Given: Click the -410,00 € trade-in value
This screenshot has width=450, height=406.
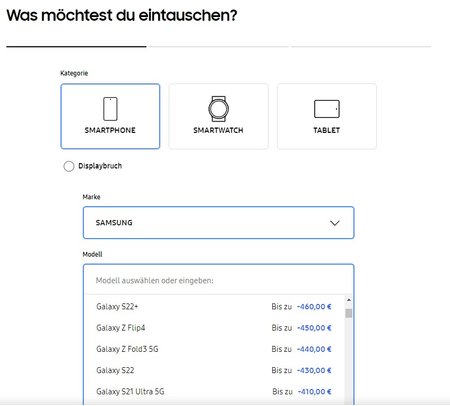Looking at the screenshot, I should click(314, 392).
